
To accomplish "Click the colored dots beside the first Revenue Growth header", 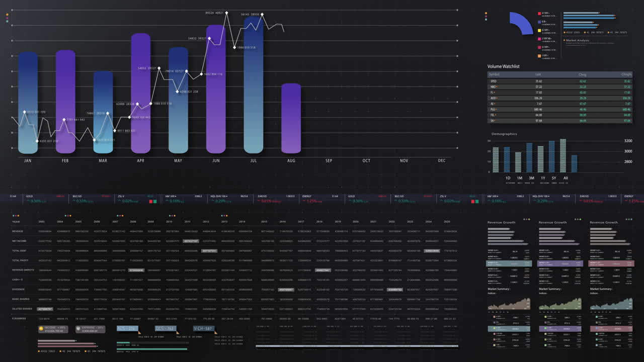I will tap(527, 219).
